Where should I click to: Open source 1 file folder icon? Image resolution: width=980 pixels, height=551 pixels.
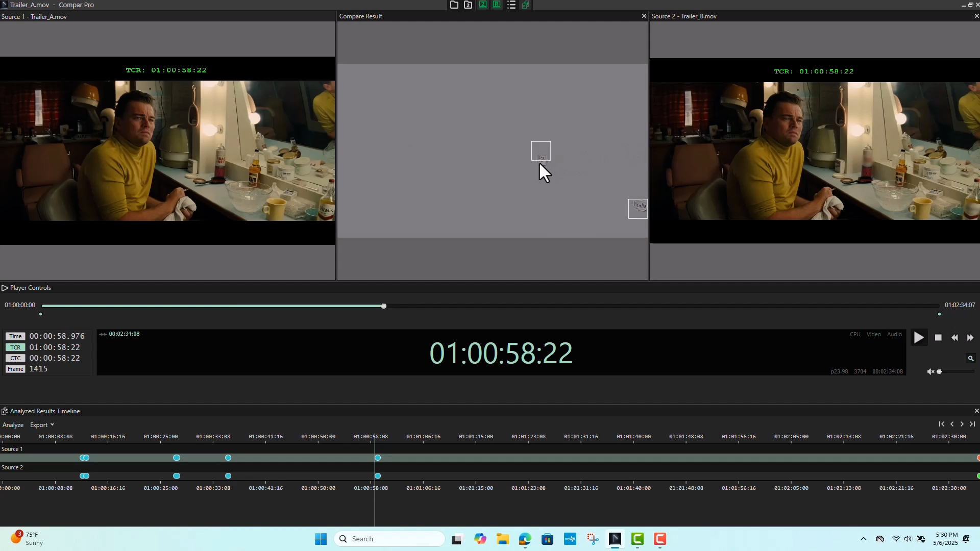pos(454,5)
